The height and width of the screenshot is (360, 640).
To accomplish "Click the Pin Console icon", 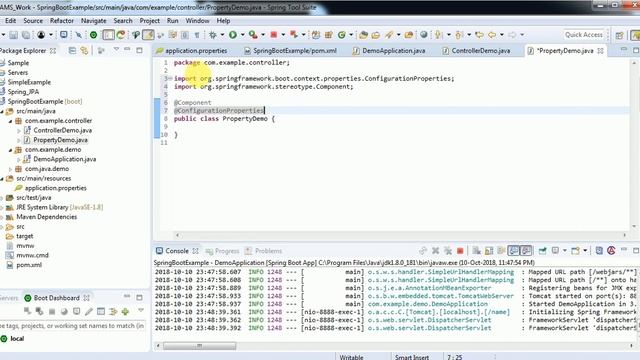I will [x=542, y=251].
